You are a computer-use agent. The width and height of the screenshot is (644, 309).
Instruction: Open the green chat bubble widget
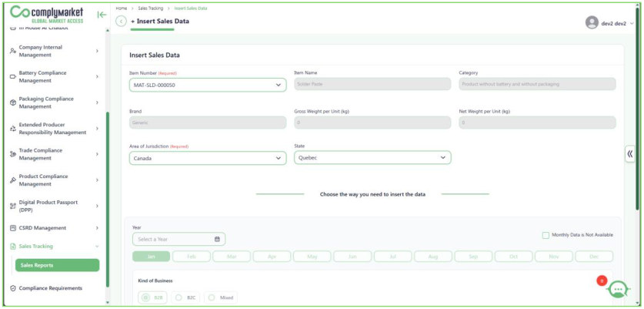[x=618, y=289]
